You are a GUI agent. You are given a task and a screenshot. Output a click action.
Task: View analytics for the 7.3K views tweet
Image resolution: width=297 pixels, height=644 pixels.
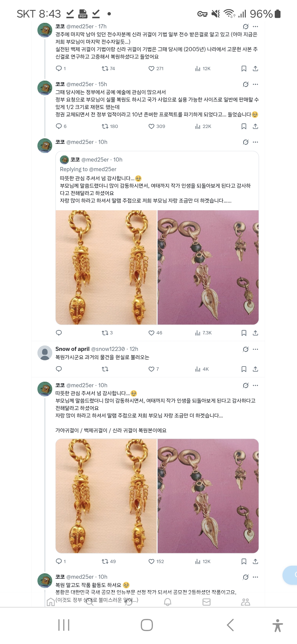pyautogui.click(x=203, y=333)
